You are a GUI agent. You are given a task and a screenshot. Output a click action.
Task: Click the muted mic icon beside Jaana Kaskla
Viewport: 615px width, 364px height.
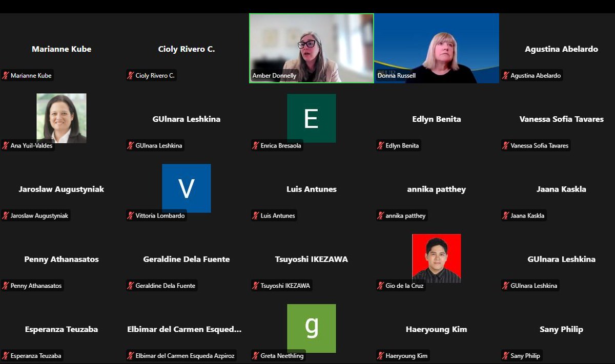click(x=506, y=216)
